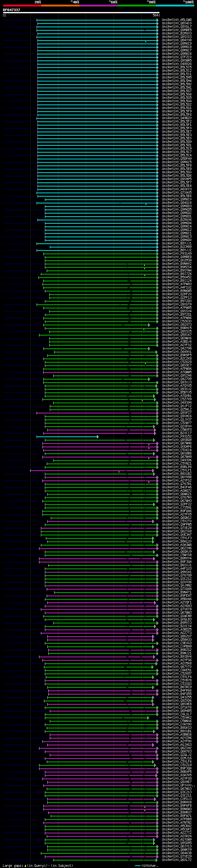The image size is (197, 868).
Task: Click the cyan ~100% identity legend segment
Action: click(x=175, y=6)
